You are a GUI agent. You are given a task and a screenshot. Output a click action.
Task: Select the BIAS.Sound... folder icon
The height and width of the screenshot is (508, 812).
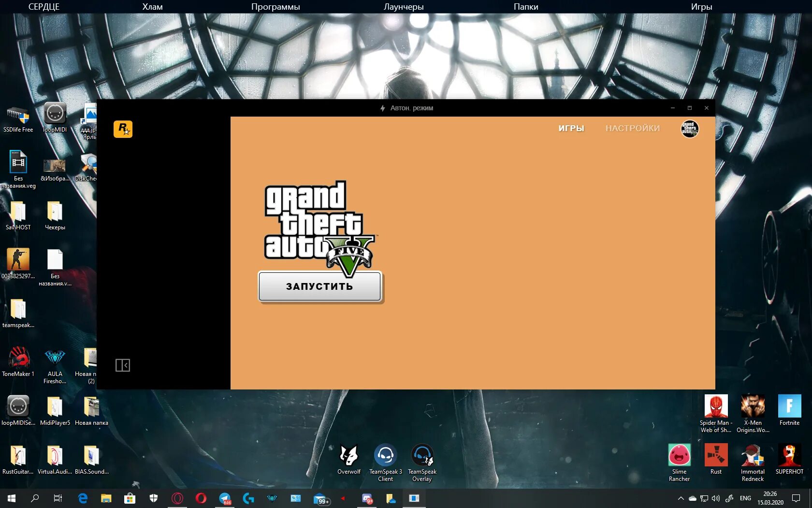91,460
